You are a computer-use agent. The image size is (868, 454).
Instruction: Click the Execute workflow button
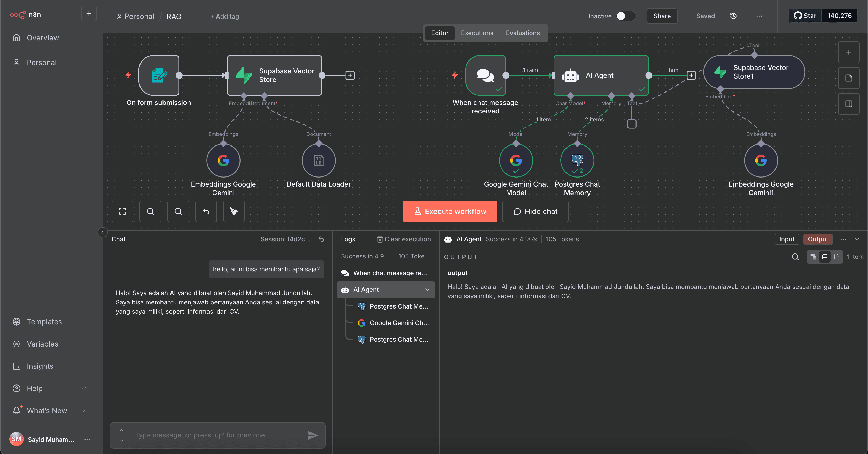(x=450, y=211)
